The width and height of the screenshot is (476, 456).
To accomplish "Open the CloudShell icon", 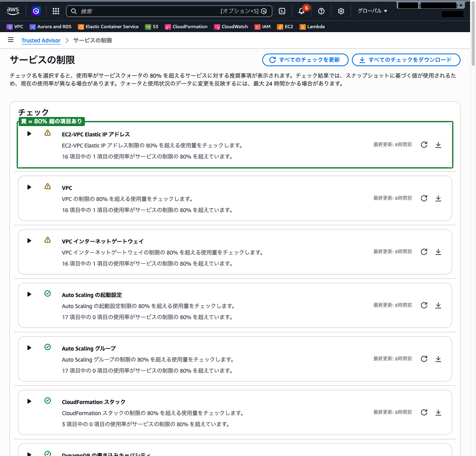I will [x=282, y=11].
